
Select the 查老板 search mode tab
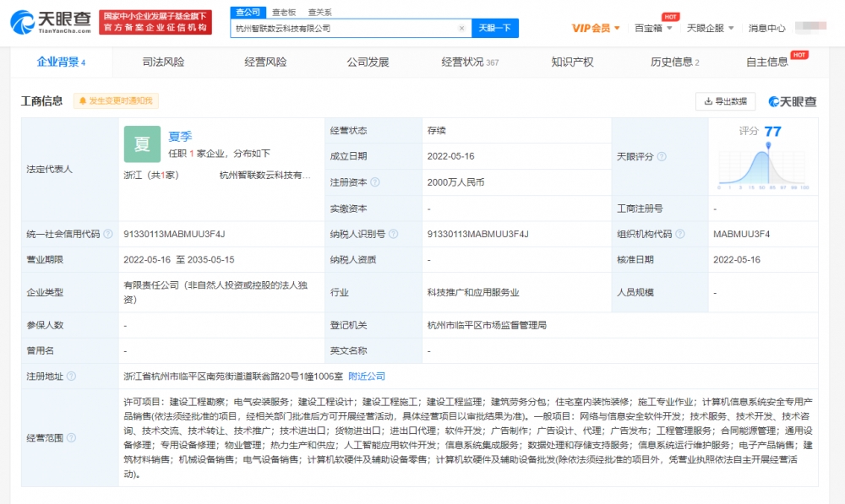click(284, 12)
